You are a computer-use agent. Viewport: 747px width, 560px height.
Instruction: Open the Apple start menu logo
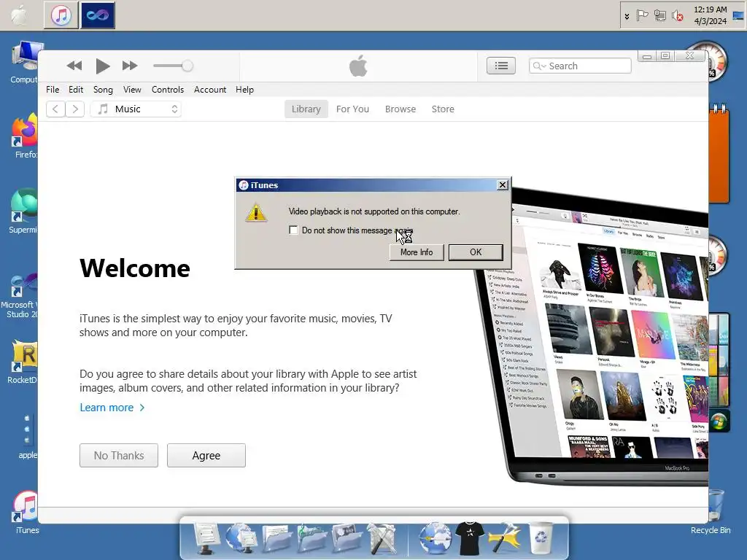coord(20,15)
